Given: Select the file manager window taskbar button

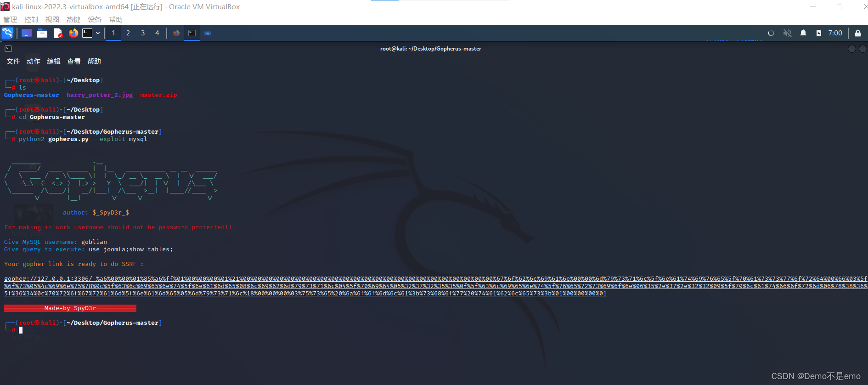Looking at the screenshot, I should (x=208, y=33).
